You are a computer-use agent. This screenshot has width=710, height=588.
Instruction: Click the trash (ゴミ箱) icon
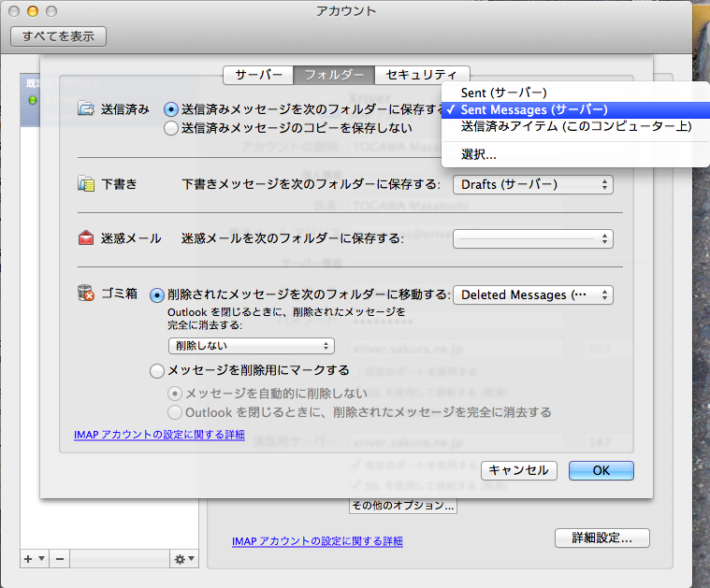click(x=86, y=294)
